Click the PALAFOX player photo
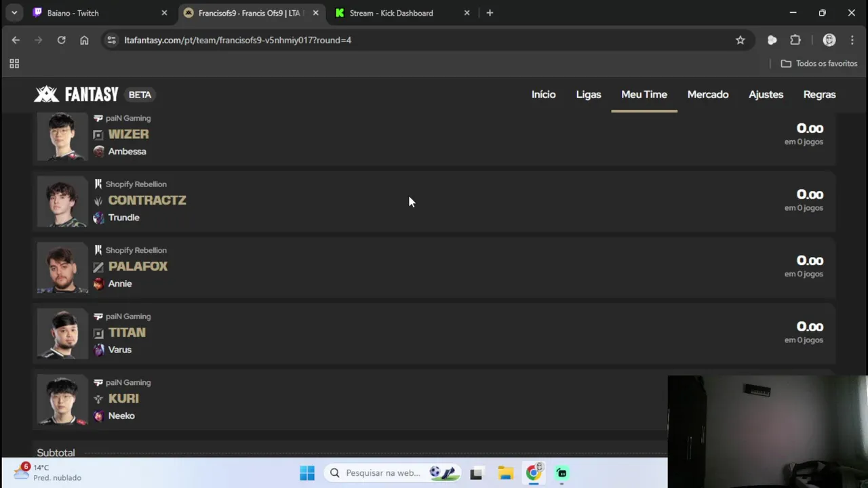 (62, 268)
